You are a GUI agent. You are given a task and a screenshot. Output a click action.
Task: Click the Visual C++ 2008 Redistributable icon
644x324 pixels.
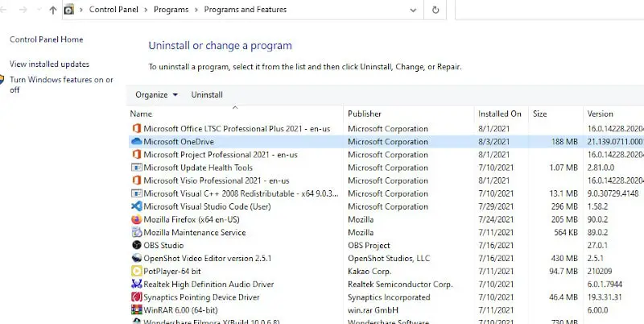(136, 193)
